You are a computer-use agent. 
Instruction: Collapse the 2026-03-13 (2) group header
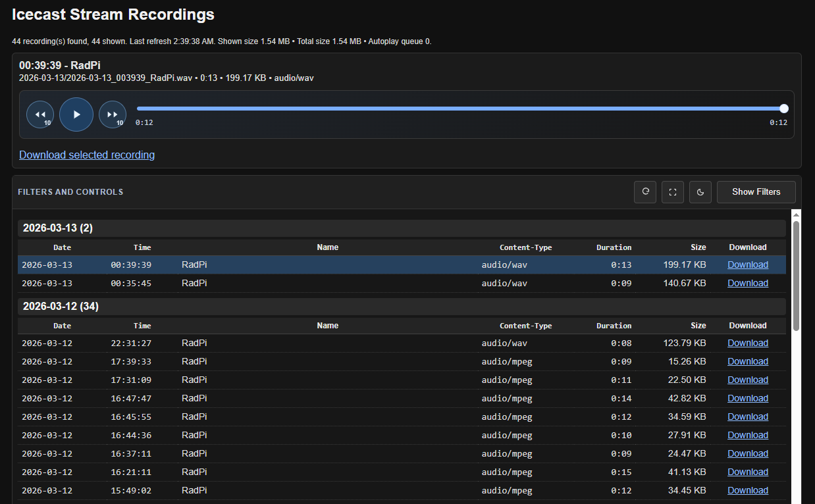58,228
